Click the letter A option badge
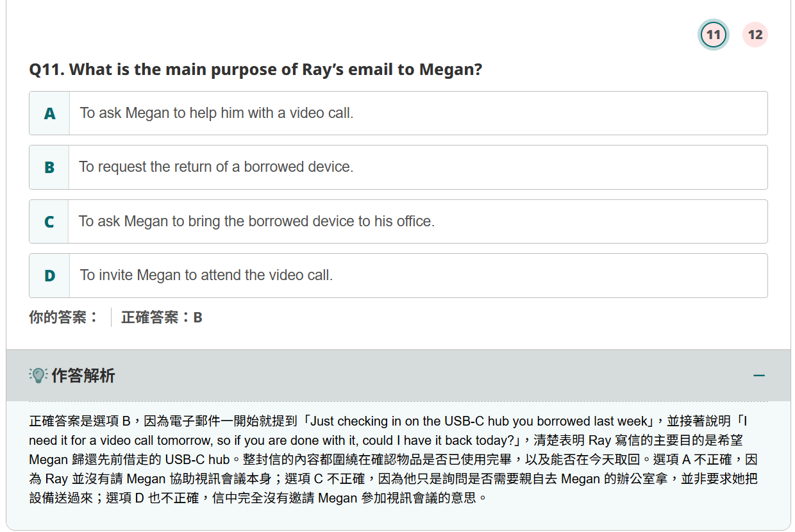Image resolution: width=795 pixels, height=532 pixels. pos(49,113)
